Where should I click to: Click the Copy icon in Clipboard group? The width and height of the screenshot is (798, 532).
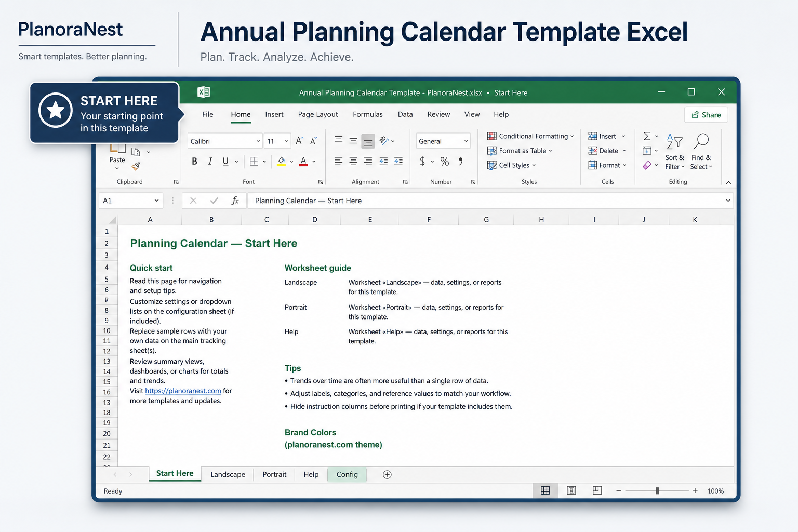pyautogui.click(x=136, y=152)
